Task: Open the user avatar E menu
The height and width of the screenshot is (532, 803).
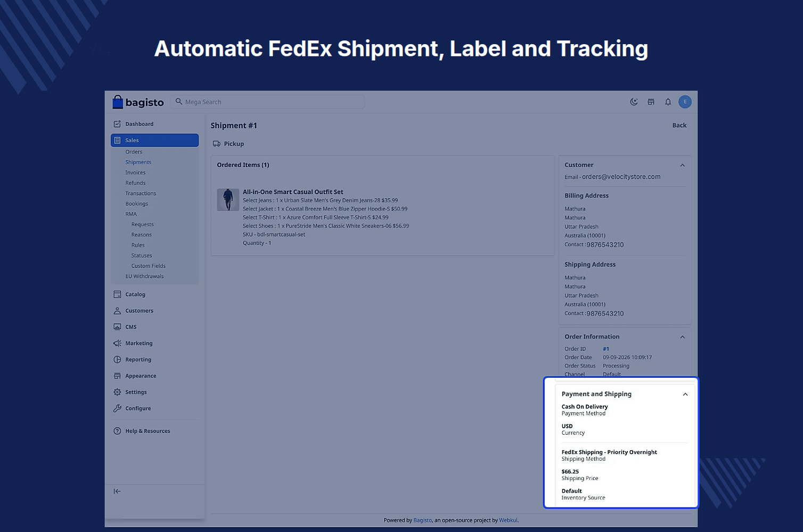Action: (685, 102)
